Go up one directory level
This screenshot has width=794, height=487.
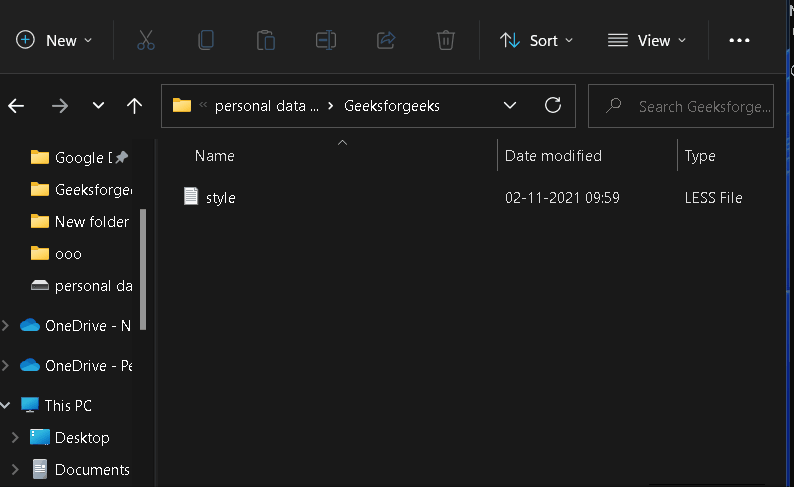(135, 105)
